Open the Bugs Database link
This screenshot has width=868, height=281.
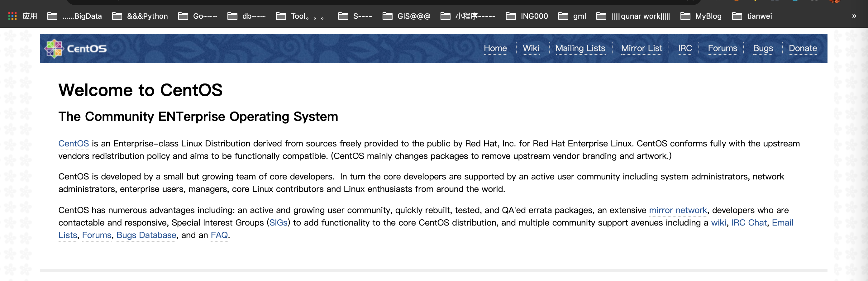[x=146, y=235]
